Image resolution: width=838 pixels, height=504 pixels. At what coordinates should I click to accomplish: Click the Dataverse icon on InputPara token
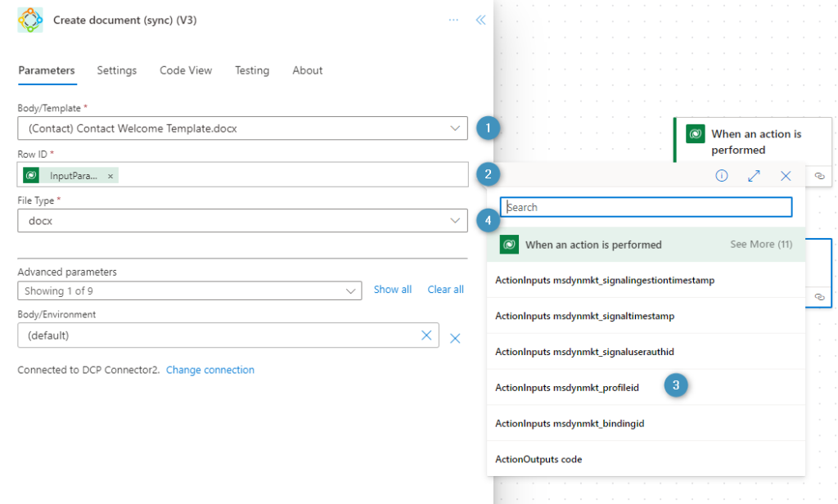click(31, 175)
